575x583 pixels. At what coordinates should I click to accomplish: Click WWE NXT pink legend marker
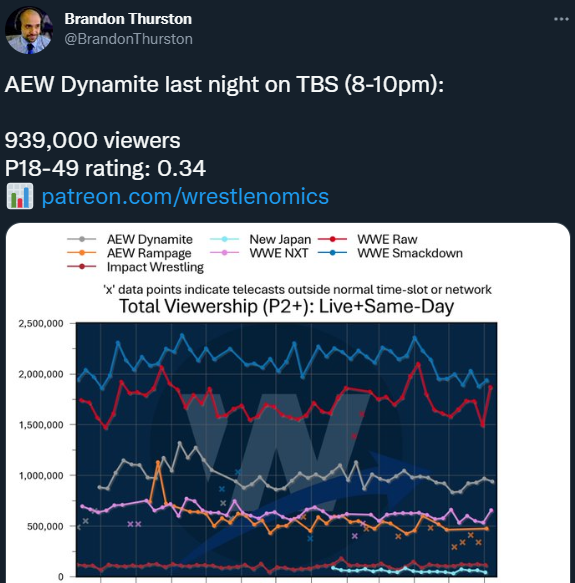pyautogui.click(x=224, y=253)
